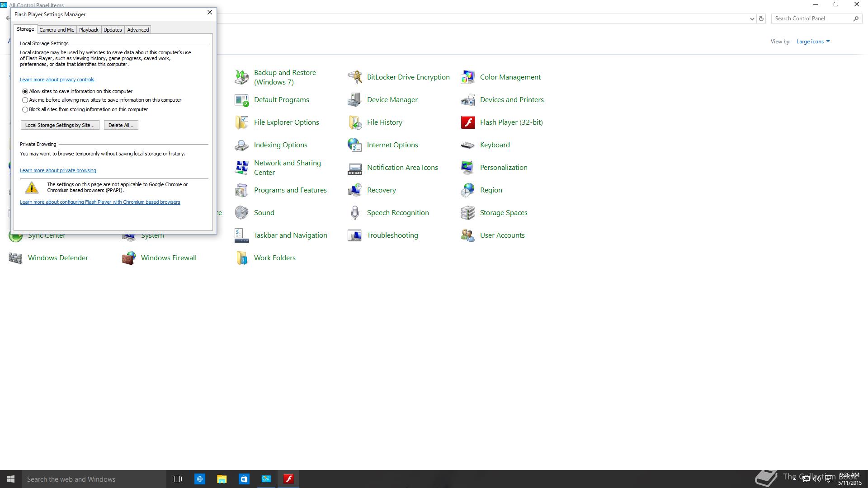
Task: Launch Default Programs icon
Action: [x=241, y=100]
